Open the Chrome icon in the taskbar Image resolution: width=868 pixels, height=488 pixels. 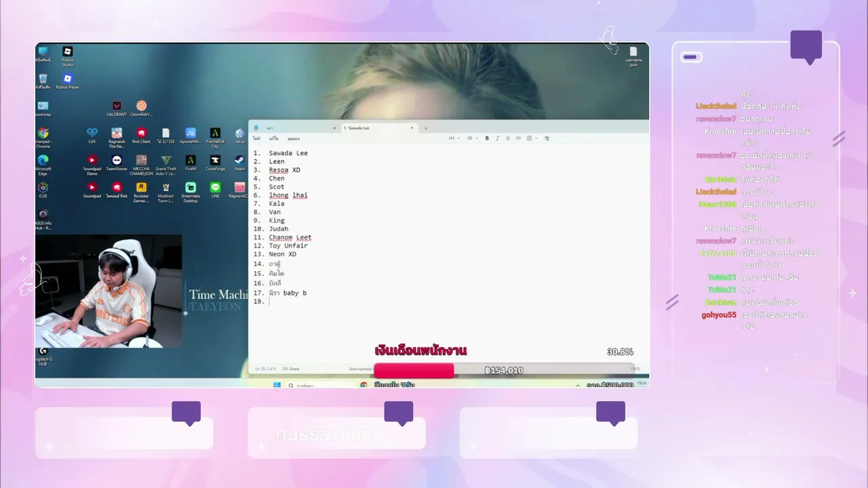click(363, 385)
